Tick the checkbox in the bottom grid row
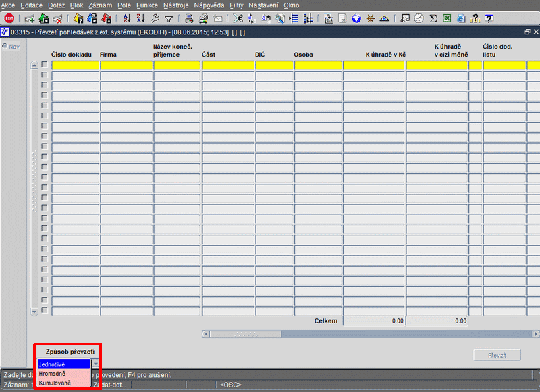This screenshot has height=392, width=540. click(45, 310)
